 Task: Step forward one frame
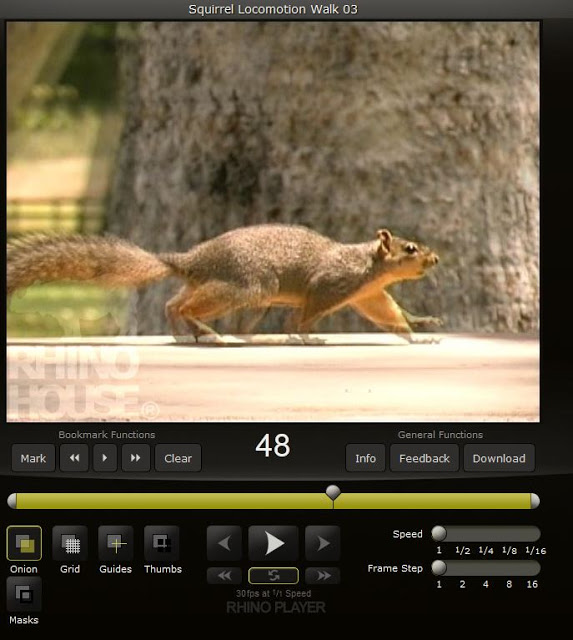click(323, 543)
